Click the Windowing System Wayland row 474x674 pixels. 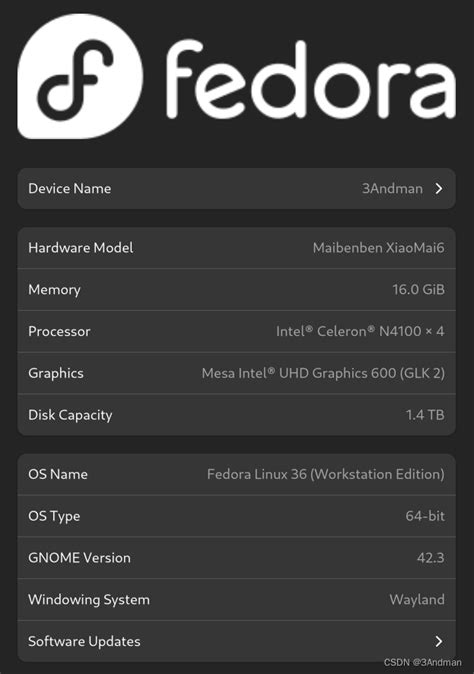236,599
